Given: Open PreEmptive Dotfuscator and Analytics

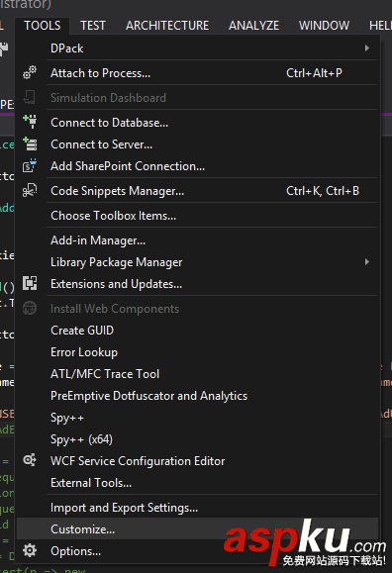Looking at the screenshot, I should point(197,396).
